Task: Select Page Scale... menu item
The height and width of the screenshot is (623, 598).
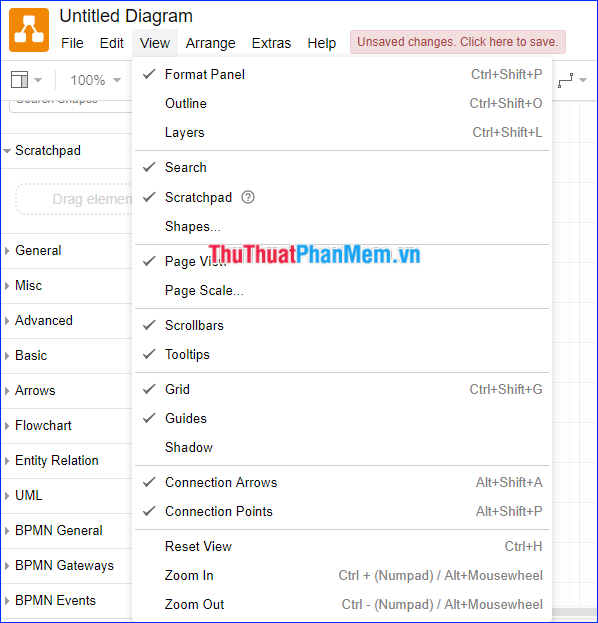Action: coord(342,290)
